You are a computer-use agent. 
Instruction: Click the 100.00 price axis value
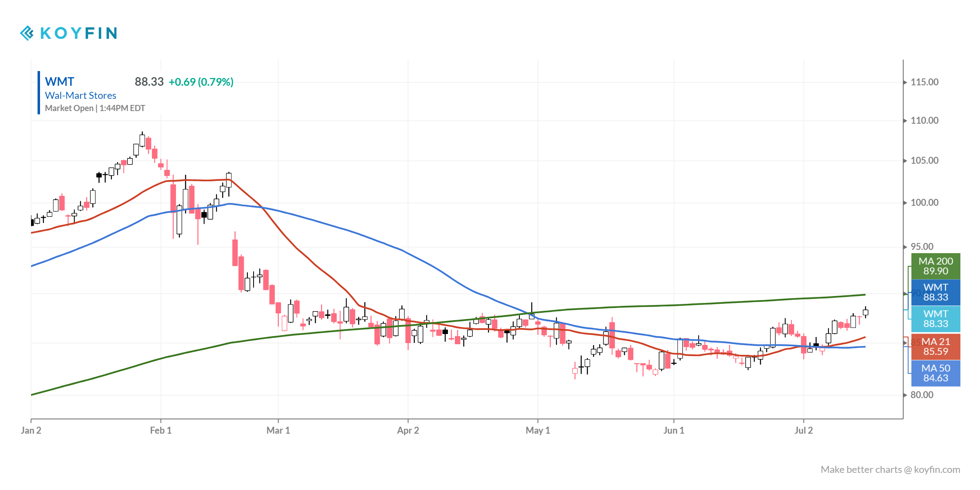click(924, 203)
